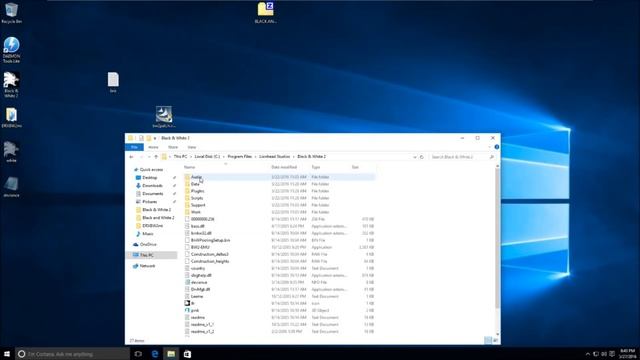Open the Recycle Bin desktop icon
The height and width of the screenshot is (360, 640).
11,13
